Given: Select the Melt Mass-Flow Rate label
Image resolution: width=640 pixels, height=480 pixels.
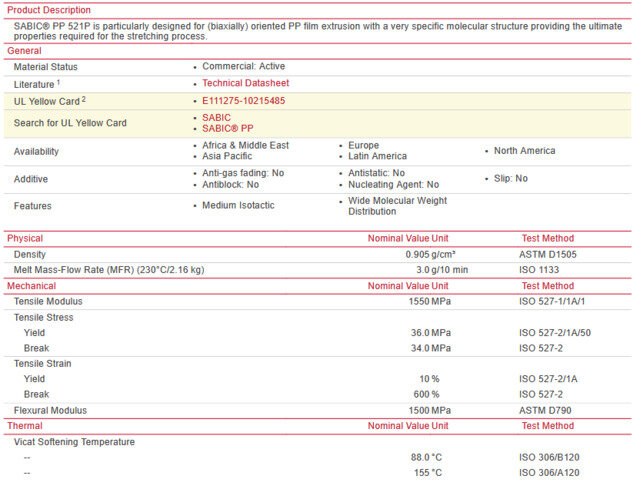Looking at the screenshot, I should [x=109, y=270].
